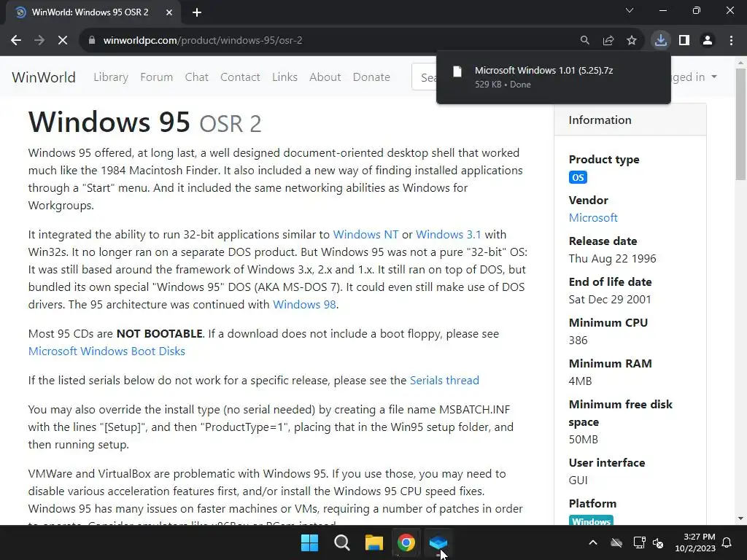
Task: Click the Information panel header
Action: click(630, 120)
